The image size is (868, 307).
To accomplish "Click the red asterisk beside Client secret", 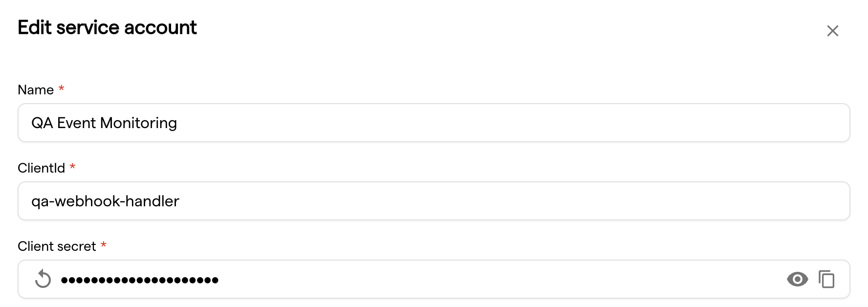I will point(104,245).
